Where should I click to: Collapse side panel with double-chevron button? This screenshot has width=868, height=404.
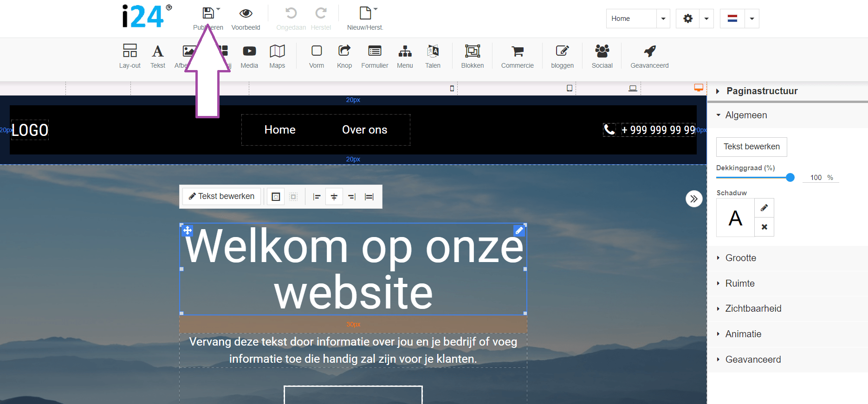coord(694,199)
